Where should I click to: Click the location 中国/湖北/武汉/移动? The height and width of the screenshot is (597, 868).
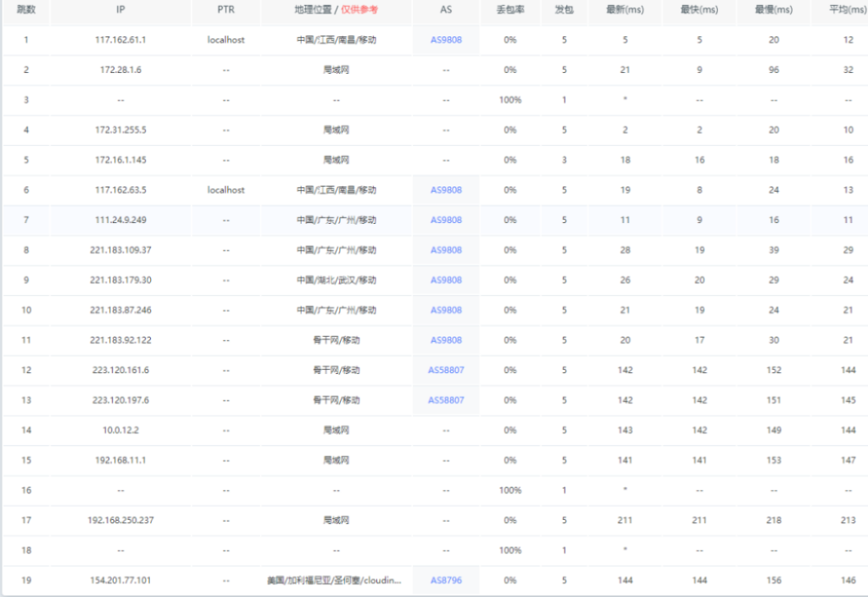336,280
